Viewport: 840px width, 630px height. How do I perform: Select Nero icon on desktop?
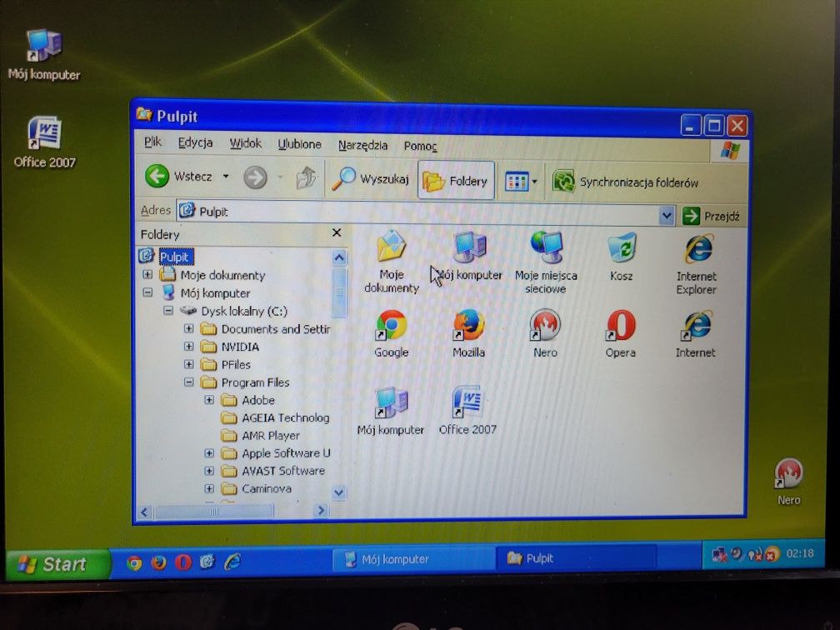tap(788, 482)
